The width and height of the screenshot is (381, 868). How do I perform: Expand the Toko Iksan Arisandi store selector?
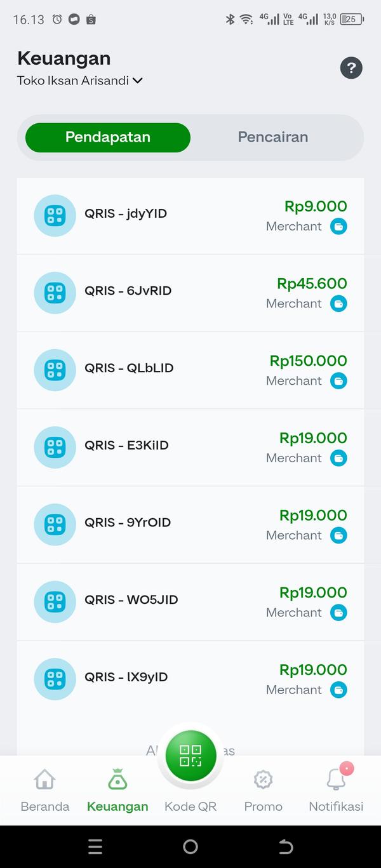coord(79,81)
